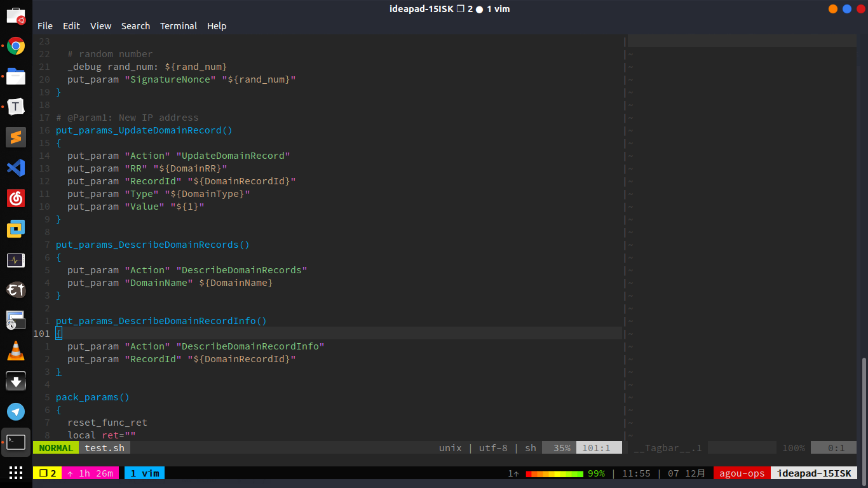This screenshot has width=868, height=488.
Task: Click the put_param "Type" line
Action: [159, 194]
